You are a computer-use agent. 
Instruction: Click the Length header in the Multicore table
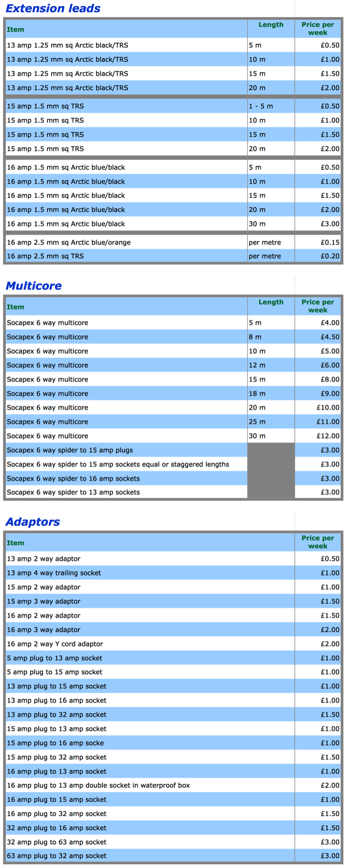[x=271, y=302]
